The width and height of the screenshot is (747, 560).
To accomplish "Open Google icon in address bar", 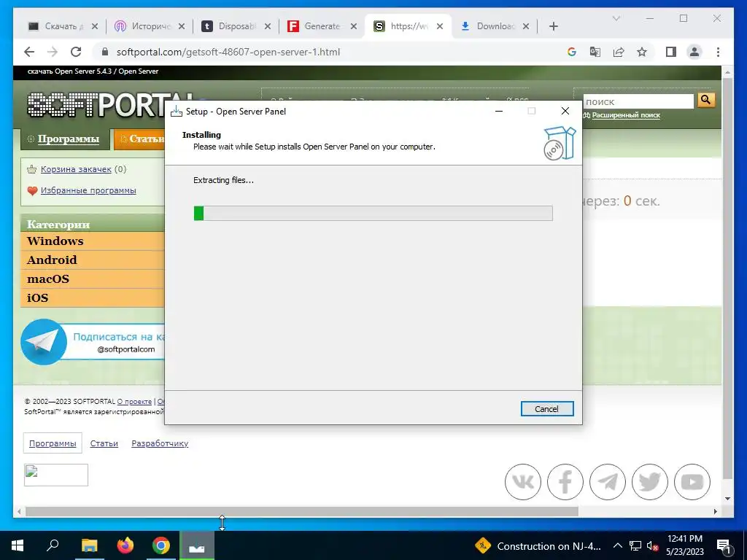I will pyautogui.click(x=572, y=52).
